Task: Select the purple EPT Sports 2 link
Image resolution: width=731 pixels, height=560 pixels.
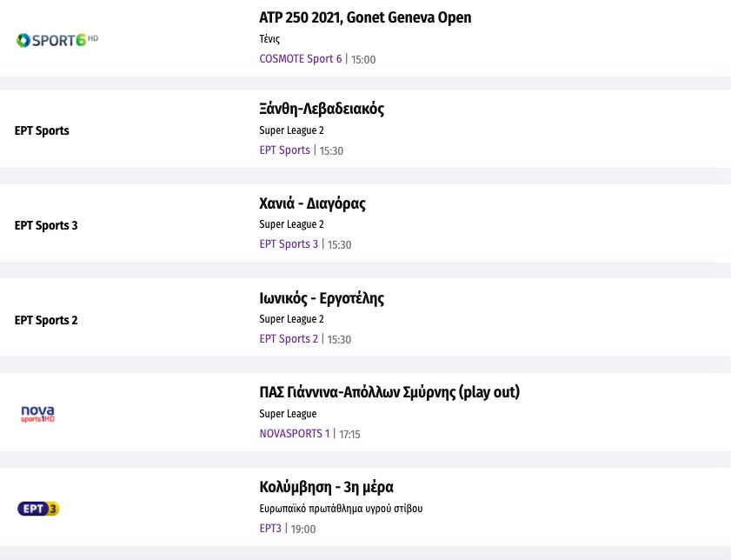Action: (289, 339)
